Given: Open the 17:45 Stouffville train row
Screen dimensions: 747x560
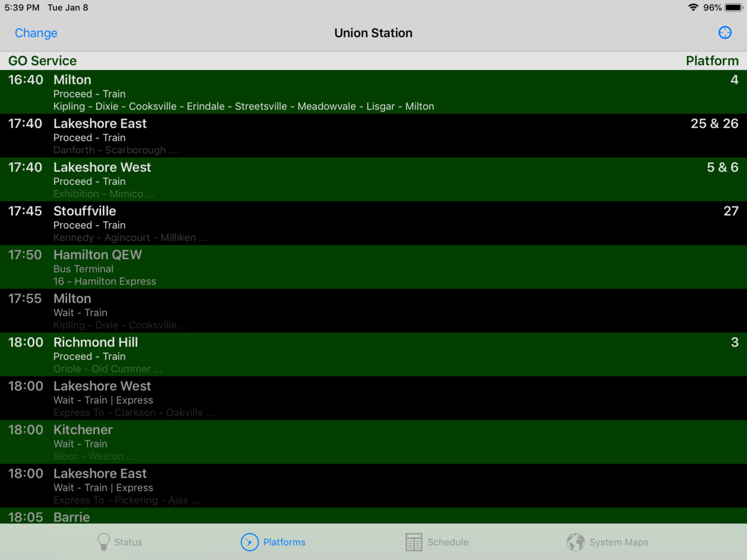Looking at the screenshot, I should [373, 223].
